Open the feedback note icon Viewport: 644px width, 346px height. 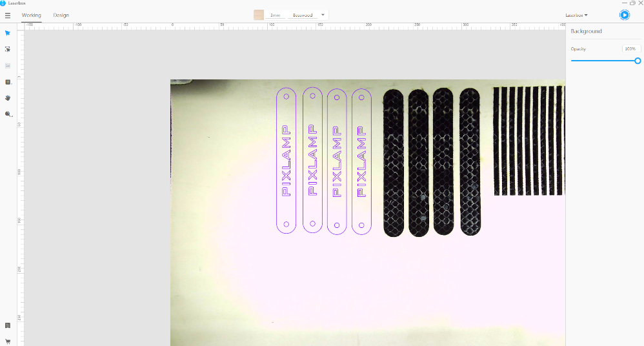click(7, 325)
